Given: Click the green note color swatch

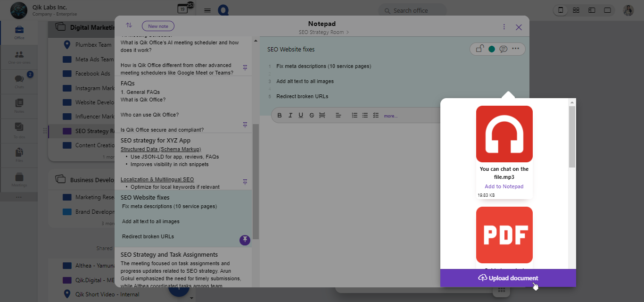Looking at the screenshot, I should (x=492, y=49).
